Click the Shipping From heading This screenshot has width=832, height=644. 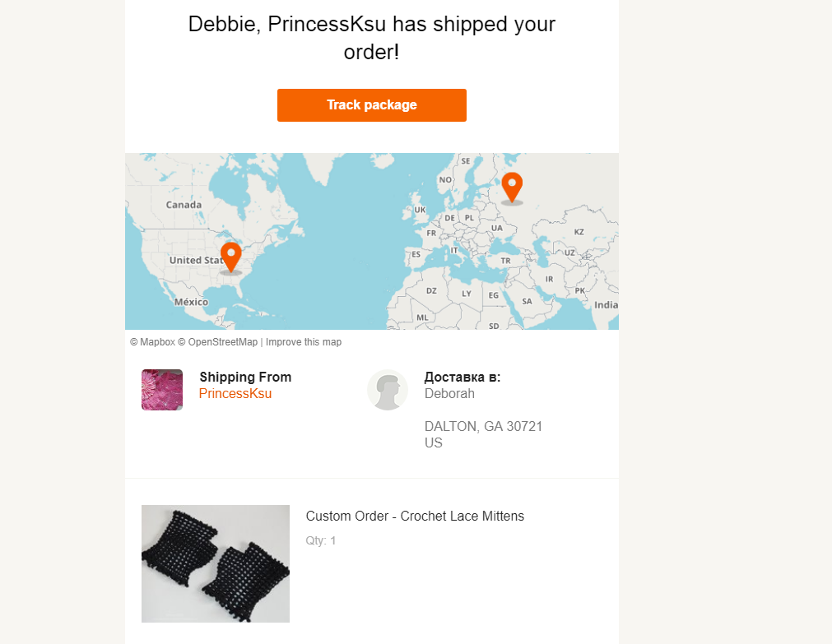click(x=245, y=378)
